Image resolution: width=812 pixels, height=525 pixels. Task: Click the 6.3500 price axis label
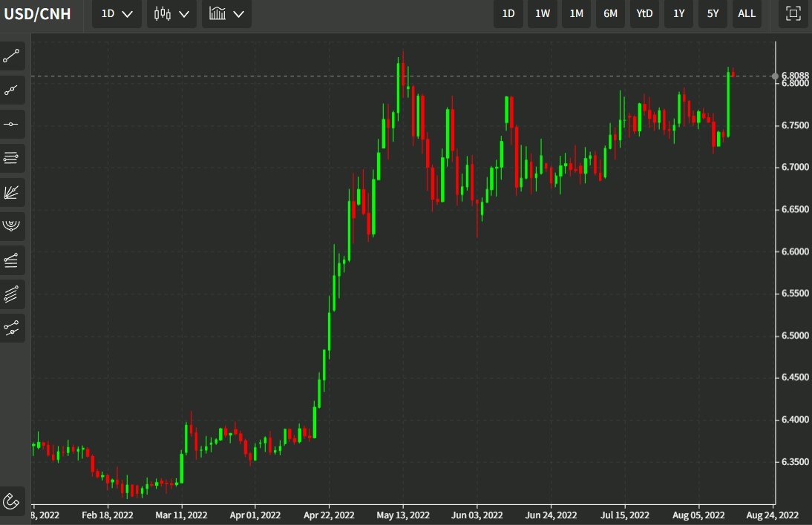pos(795,461)
